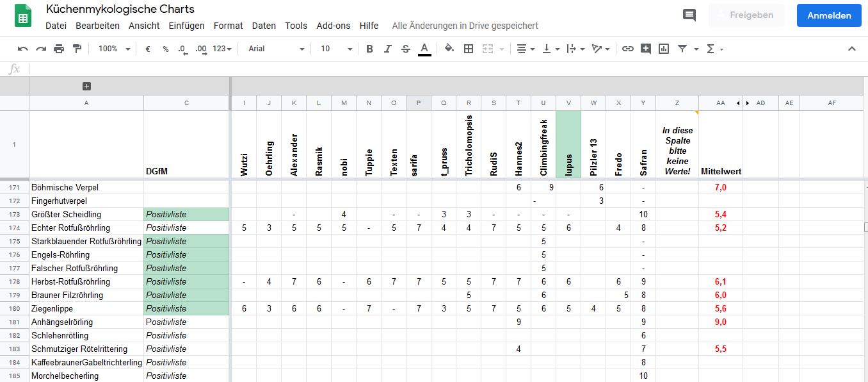The height and width of the screenshot is (382, 868).
Task: Add a comment using toolbar icon
Action: pos(646,49)
